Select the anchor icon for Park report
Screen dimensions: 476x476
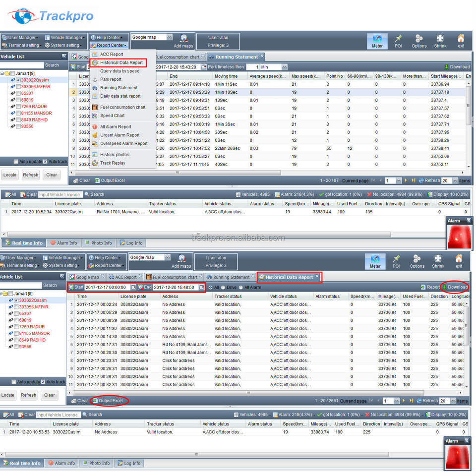95,79
